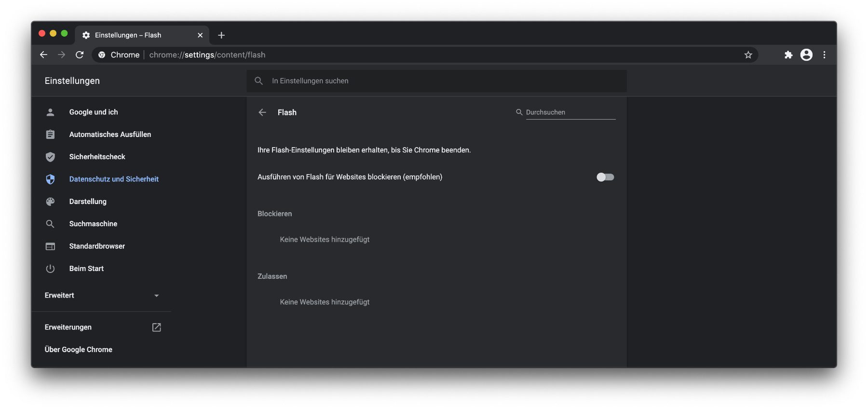This screenshot has height=409, width=868.
Task: Open the user profile avatar menu
Action: (806, 55)
